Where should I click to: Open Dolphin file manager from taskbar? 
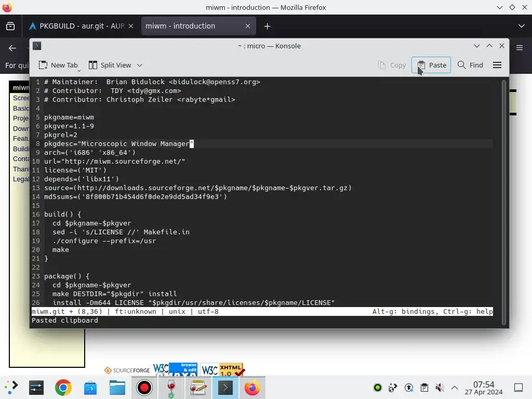[x=117, y=388]
